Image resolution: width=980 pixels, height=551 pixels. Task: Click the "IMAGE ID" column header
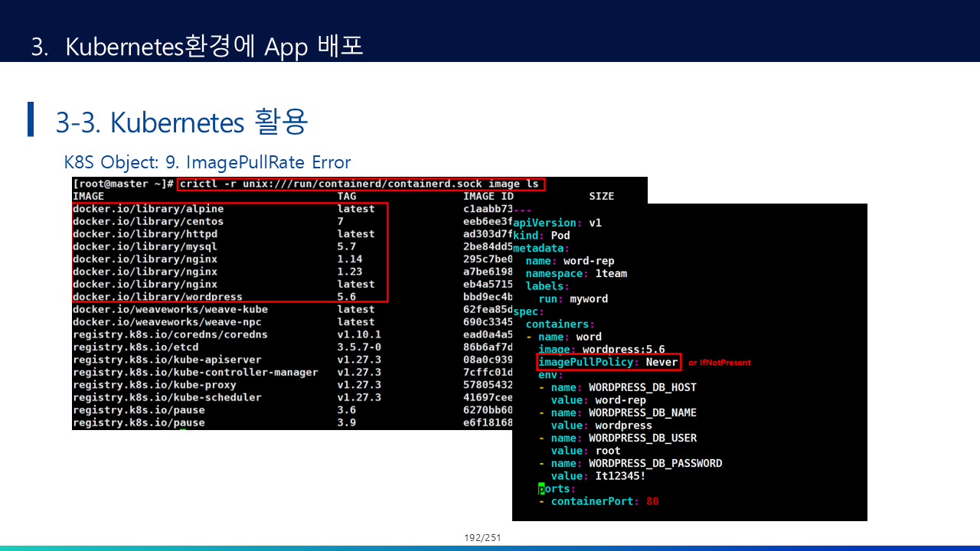488,197
